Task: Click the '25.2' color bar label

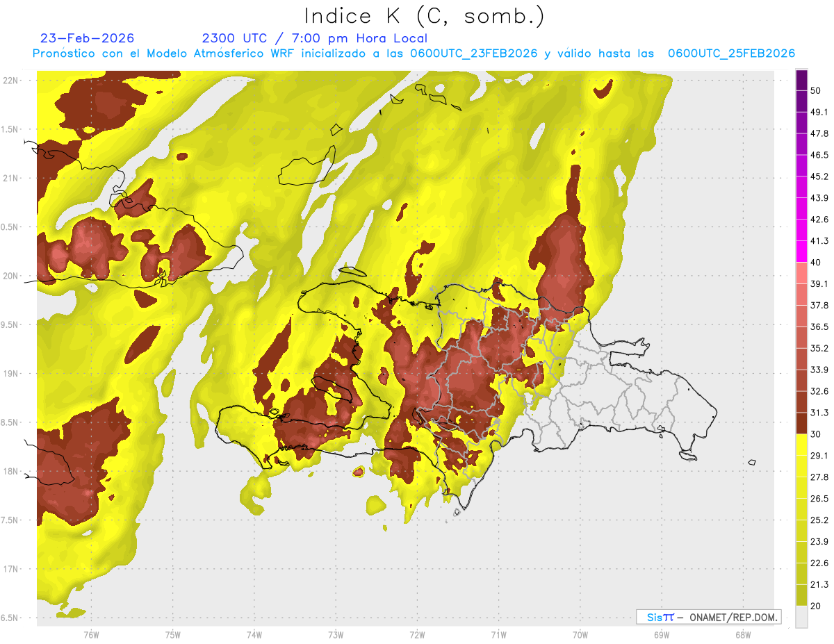Action: point(819,520)
